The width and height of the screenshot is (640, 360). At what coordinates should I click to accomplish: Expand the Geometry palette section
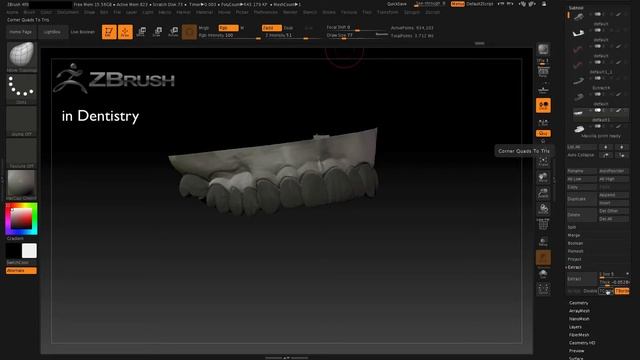(578, 303)
